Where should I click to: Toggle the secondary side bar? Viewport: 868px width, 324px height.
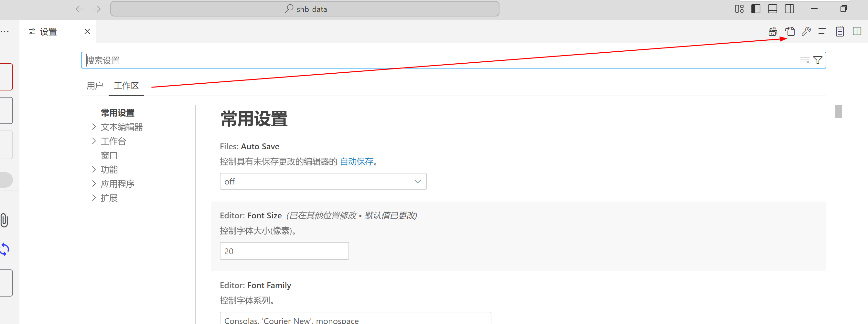[789, 9]
